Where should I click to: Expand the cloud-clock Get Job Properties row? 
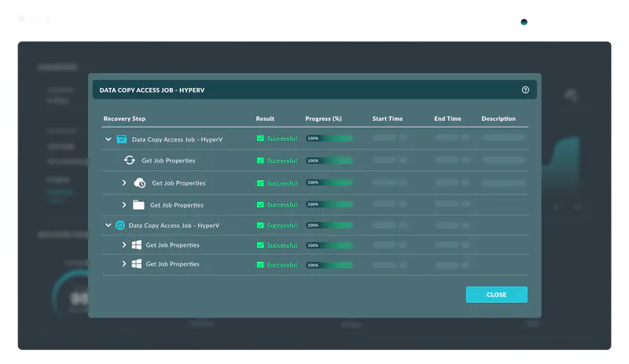[x=124, y=182]
